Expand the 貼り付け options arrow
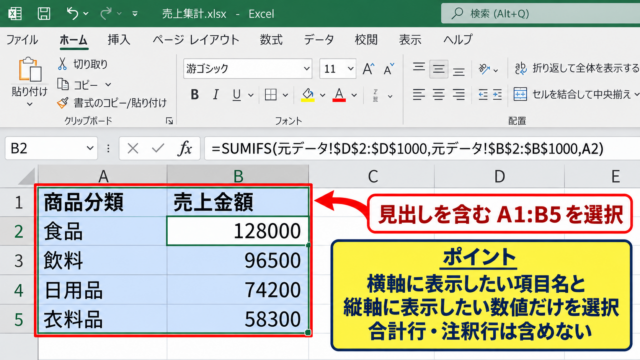This screenshot has width=640, height=360. tap(29, 104)
